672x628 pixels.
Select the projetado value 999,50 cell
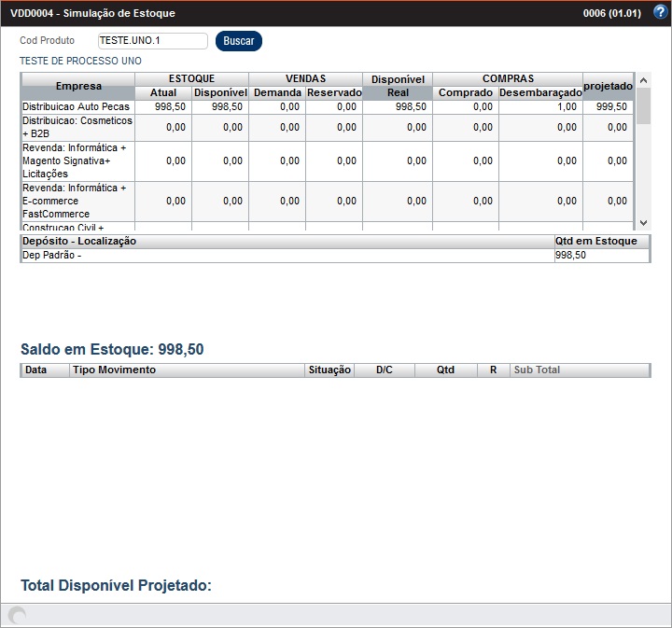point(610,107)
